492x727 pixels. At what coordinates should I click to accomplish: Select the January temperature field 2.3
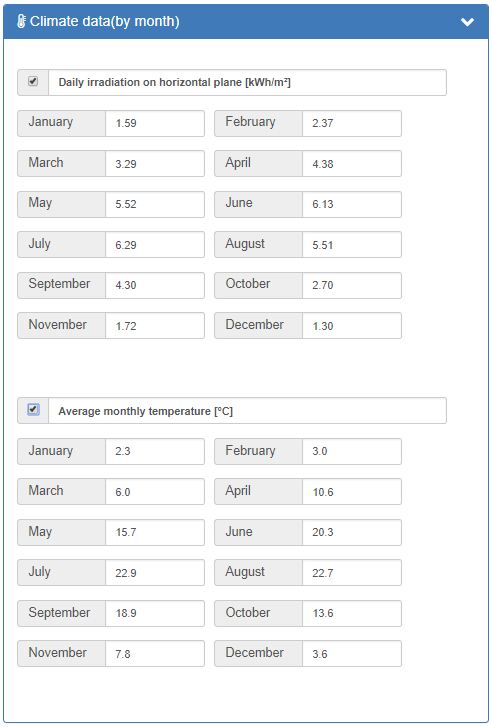(x=155, y=451)
